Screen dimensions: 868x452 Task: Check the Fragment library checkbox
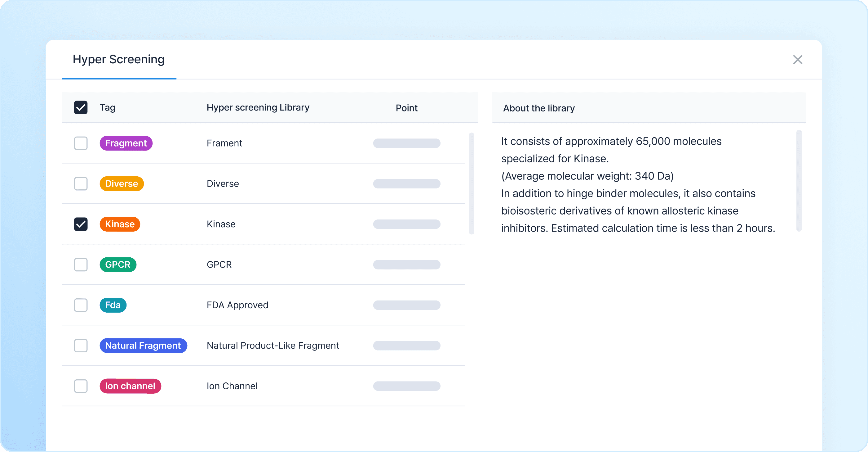pyautogui.click(x=81, y=143)
